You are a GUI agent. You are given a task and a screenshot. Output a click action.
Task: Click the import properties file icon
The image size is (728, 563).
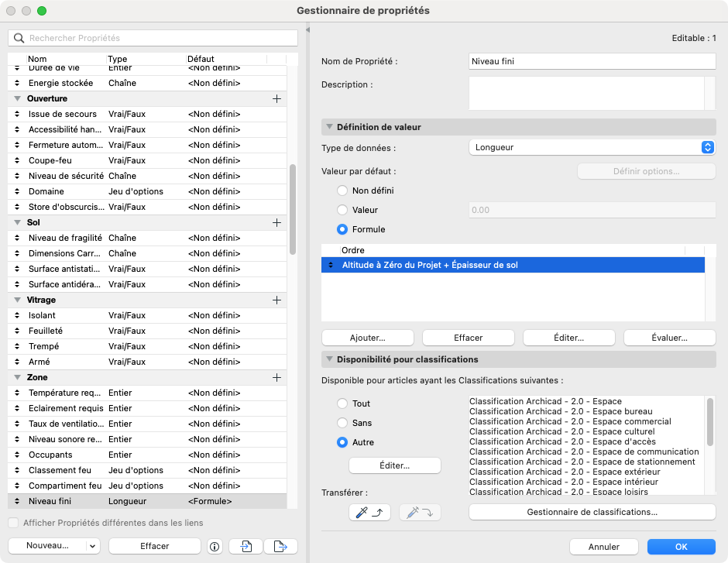point(246,546)
